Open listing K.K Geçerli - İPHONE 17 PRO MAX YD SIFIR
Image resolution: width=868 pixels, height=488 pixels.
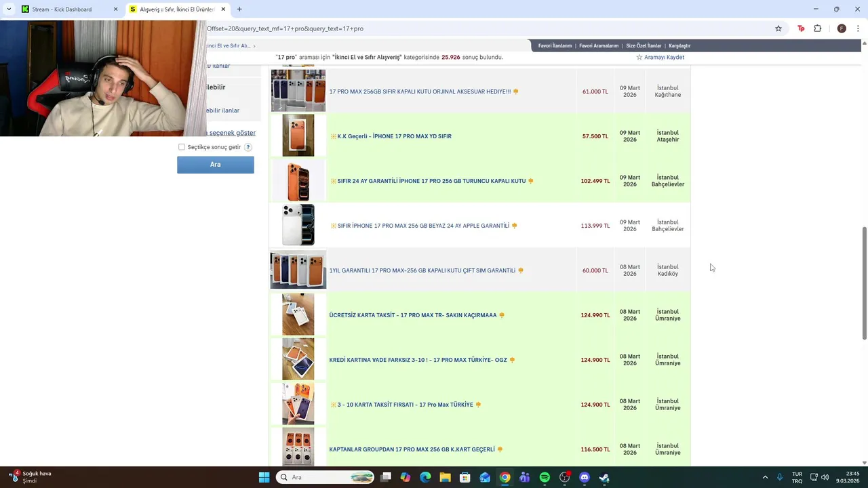coord(394,136)
